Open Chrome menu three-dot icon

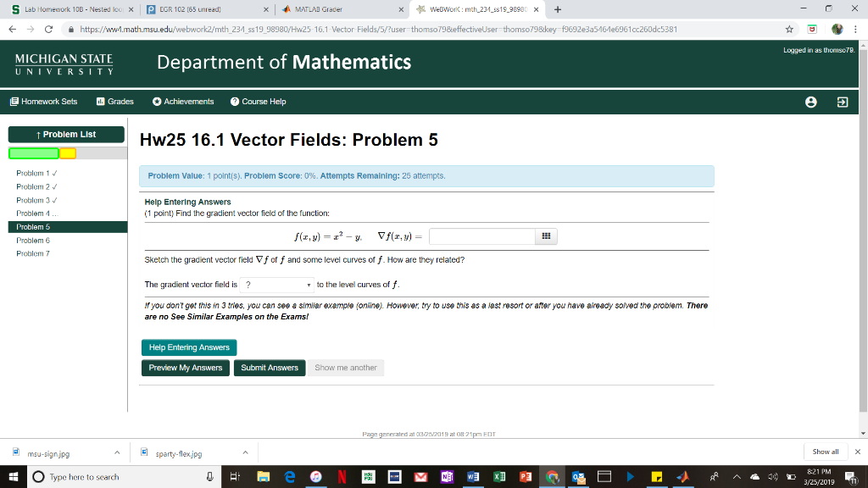click(855, 30)
